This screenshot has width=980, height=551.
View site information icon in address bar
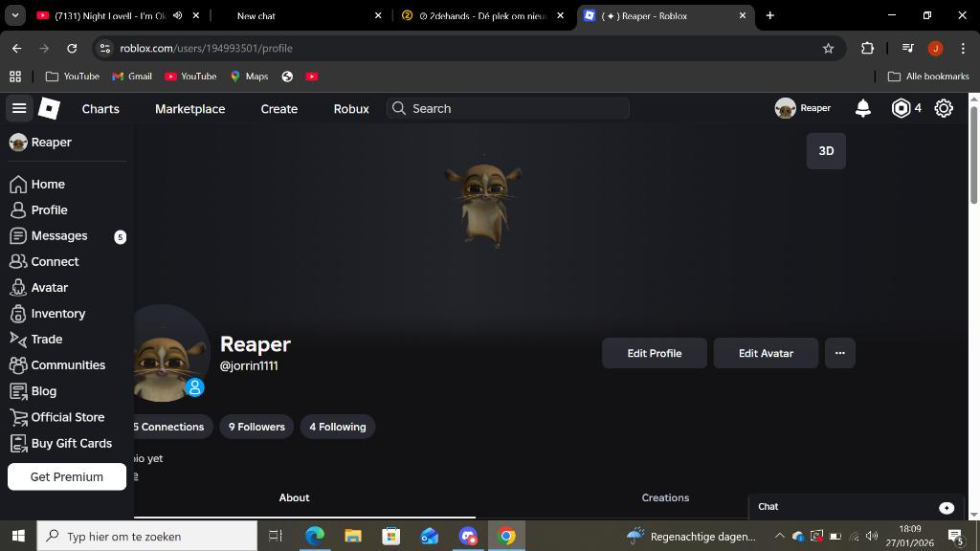point(105,48)
